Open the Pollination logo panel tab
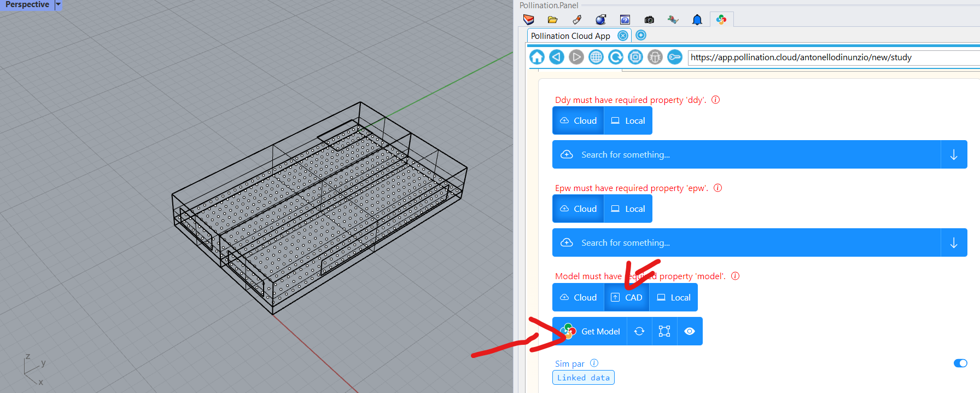 (x=721, y=20)
